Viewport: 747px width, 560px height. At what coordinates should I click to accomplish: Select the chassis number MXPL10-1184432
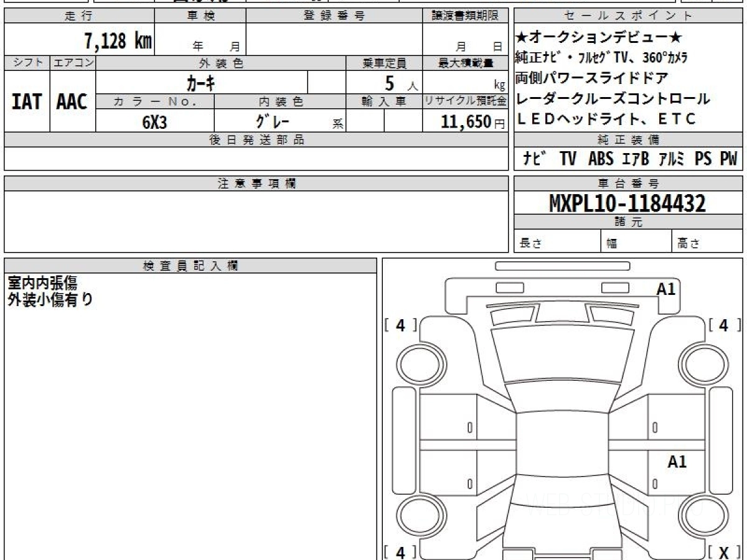coord(627,203)
